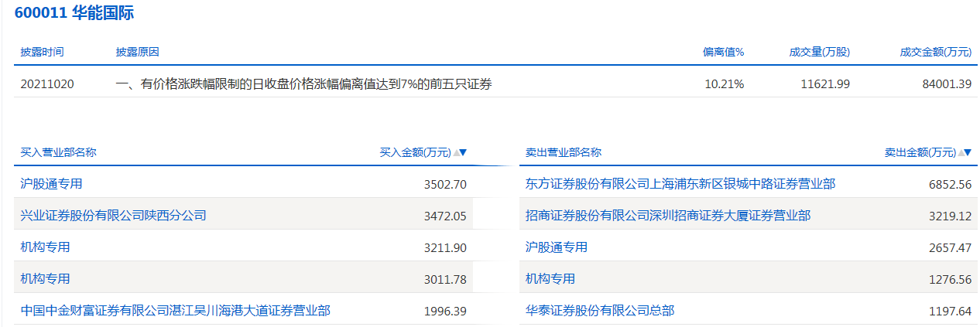Select the sell amount 6852.56

pyautogui.click(x=950, y=185)
